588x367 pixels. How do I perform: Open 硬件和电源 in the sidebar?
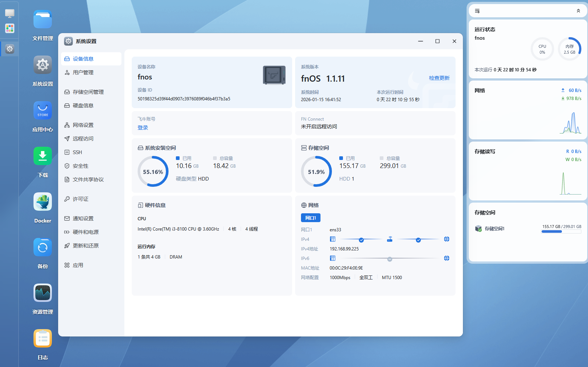85,232
